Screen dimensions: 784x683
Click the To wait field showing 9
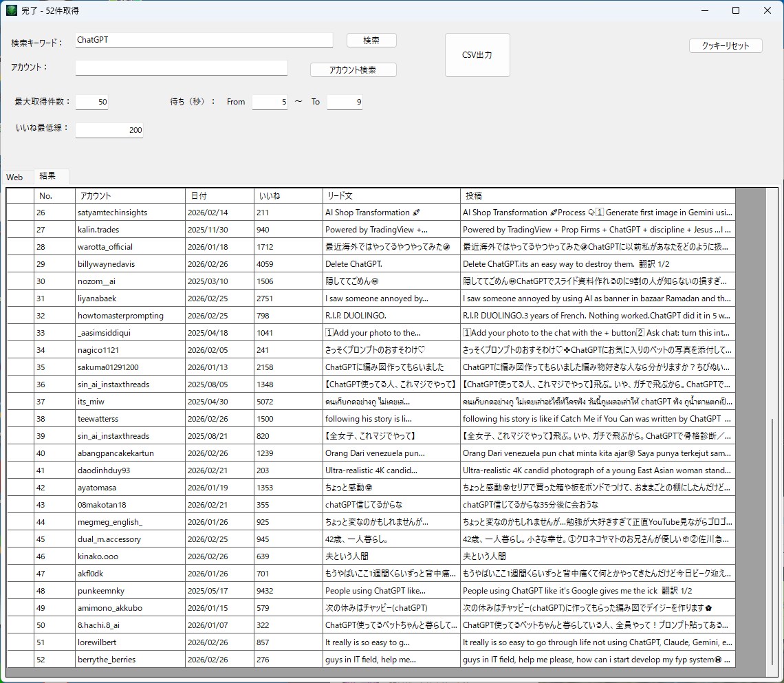pyautogui.click(x=345, y=102)
